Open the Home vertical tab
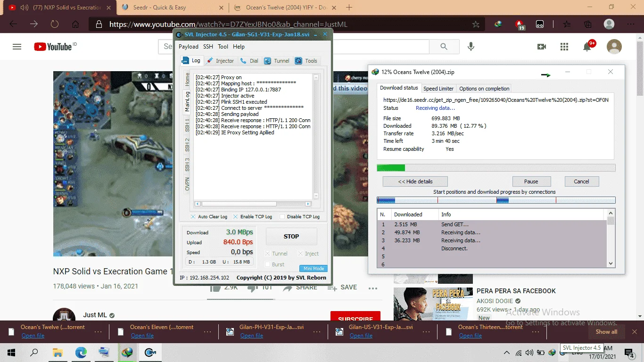This screenshot has height=362, width=644. (187, 79)
